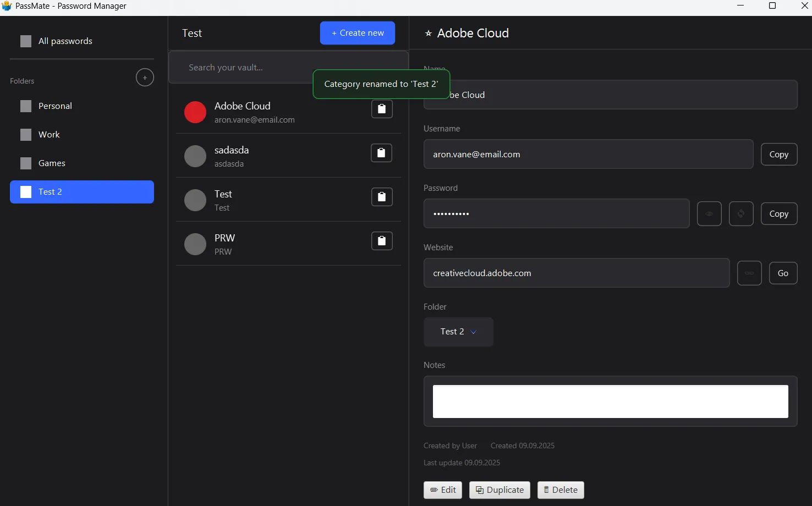
Task: Open the Folder dropdown showing Test 2
Action: coord(458,332)
